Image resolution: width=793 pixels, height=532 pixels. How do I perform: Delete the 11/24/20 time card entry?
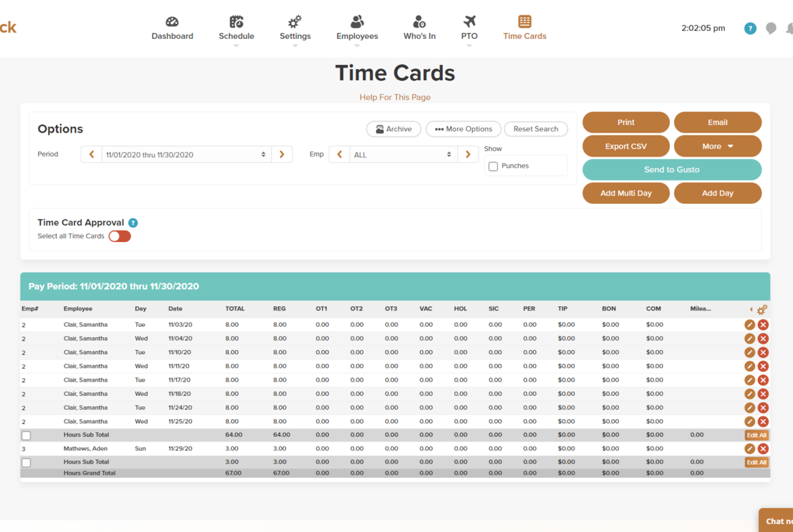[x=763, y=408]
